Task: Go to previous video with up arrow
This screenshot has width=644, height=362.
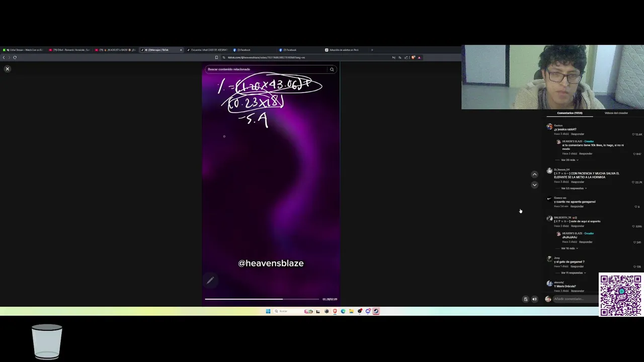Action: pyautogui.click(x=535, y=174)
